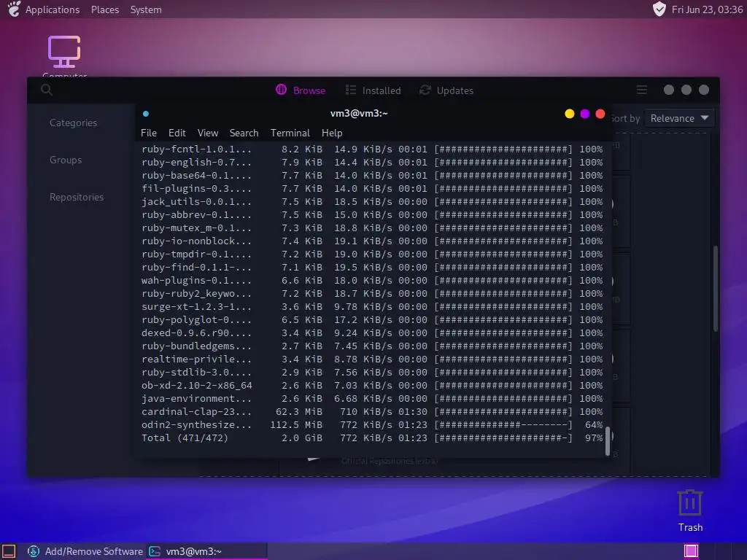This screenshot has width=747, height=560.
Task: Click the fil-plugins-0.3 line
Action: (x=372, y=189)
